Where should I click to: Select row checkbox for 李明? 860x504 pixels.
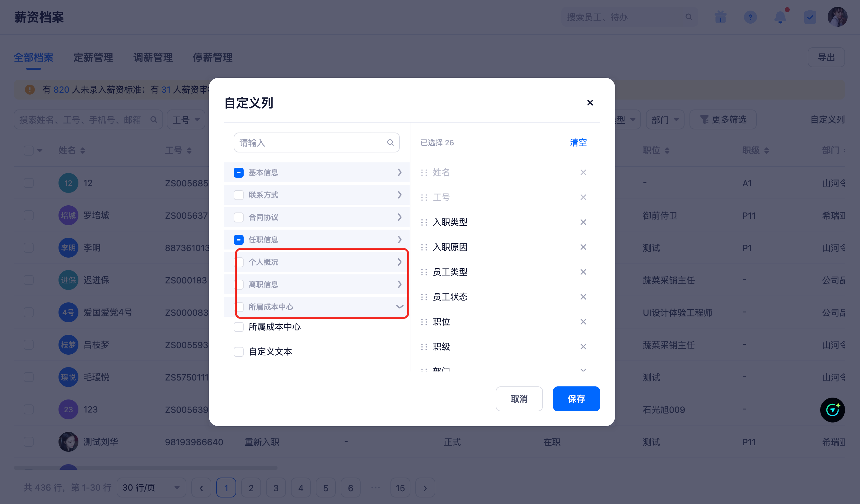point(29,248)
